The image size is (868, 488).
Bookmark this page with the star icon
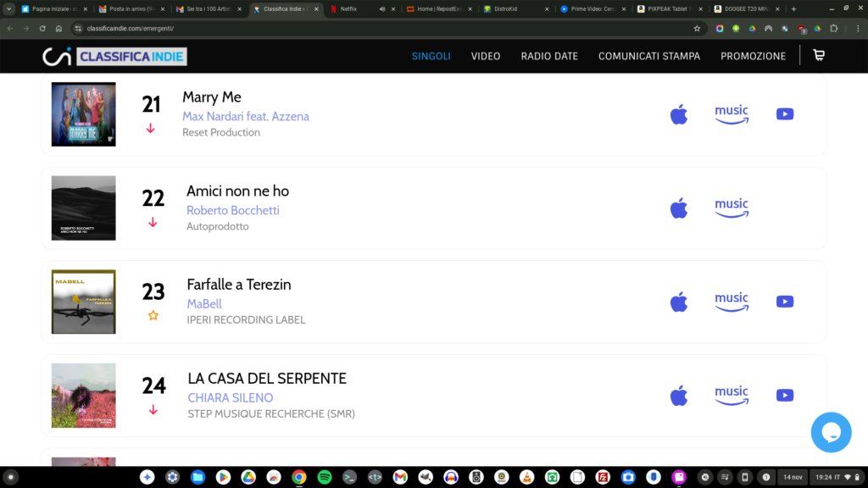[x=697, y=28]
